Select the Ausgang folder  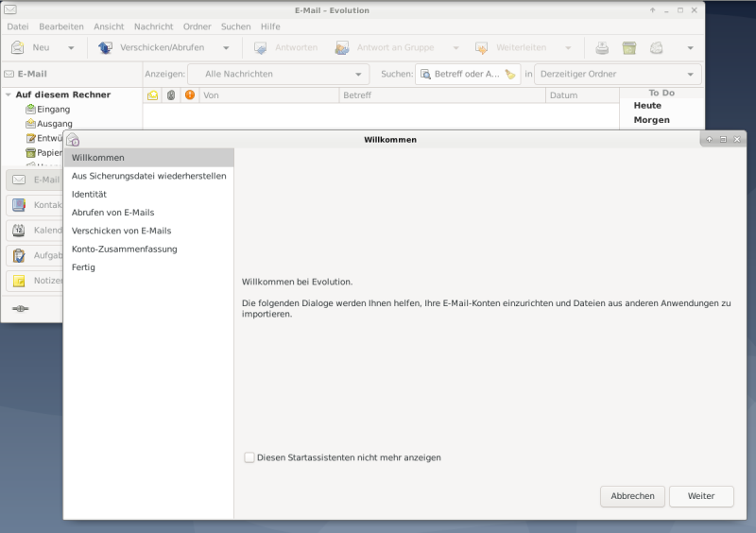click(55, 124)
